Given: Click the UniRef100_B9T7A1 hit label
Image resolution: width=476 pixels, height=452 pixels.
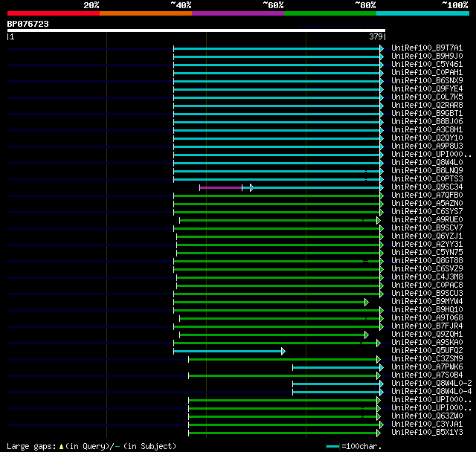Looking at the screenshot, I should (x=427, y=48).
